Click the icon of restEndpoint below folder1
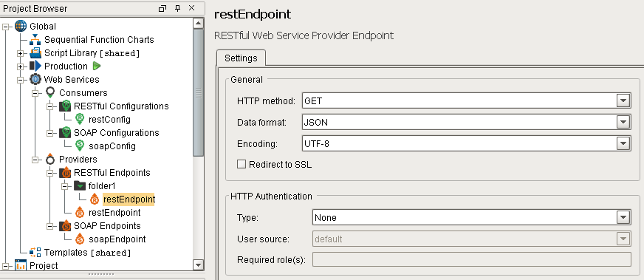The width and height of the screenshot is (644, 280). tap(80, 213)
